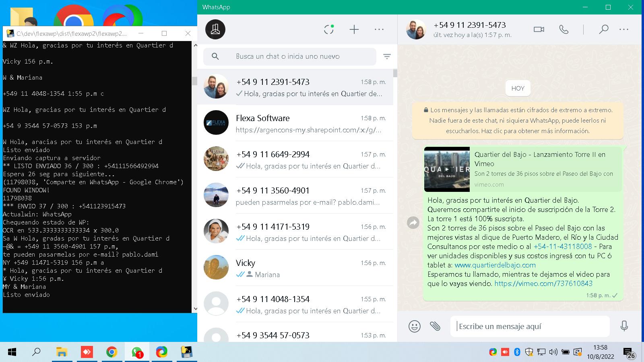
Task: Open File Explorer from the taskbar
Action: pyautogui.click(x=62, y=352)
